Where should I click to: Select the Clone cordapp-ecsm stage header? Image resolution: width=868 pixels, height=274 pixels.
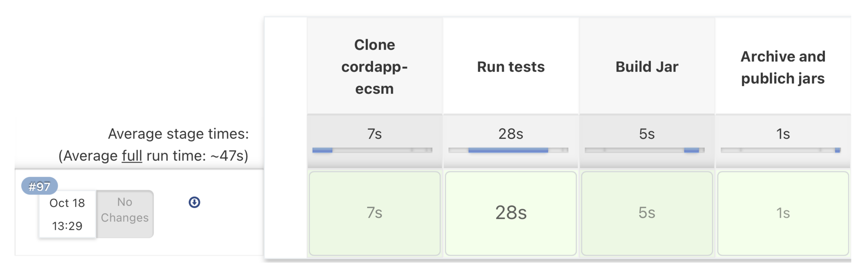click(x=374, y=67)
